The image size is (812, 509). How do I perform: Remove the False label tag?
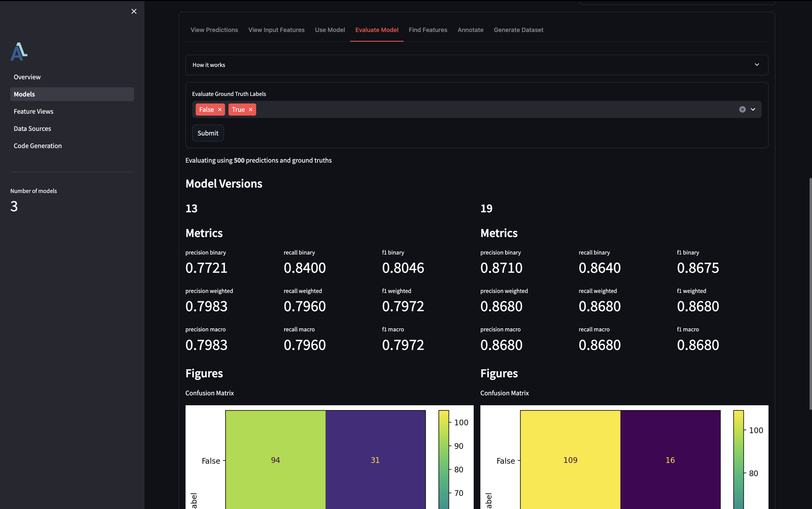point(220,109)
